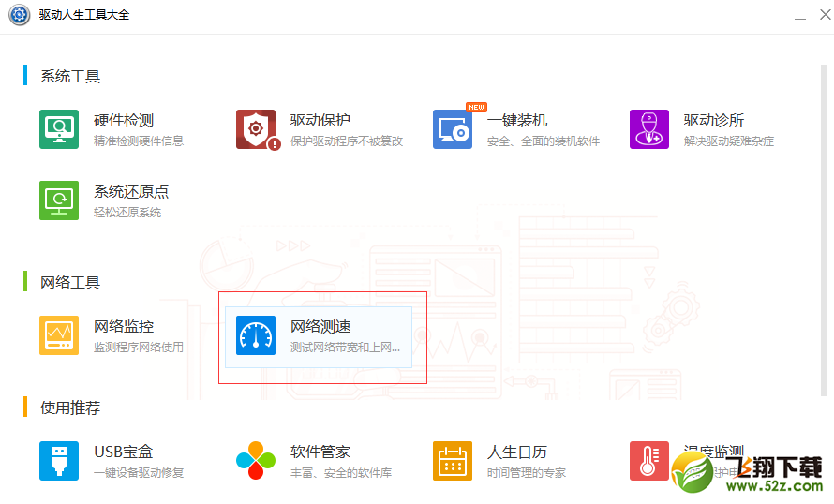
Task: Click the 网络监控 monitor icon
Action: 59,335
